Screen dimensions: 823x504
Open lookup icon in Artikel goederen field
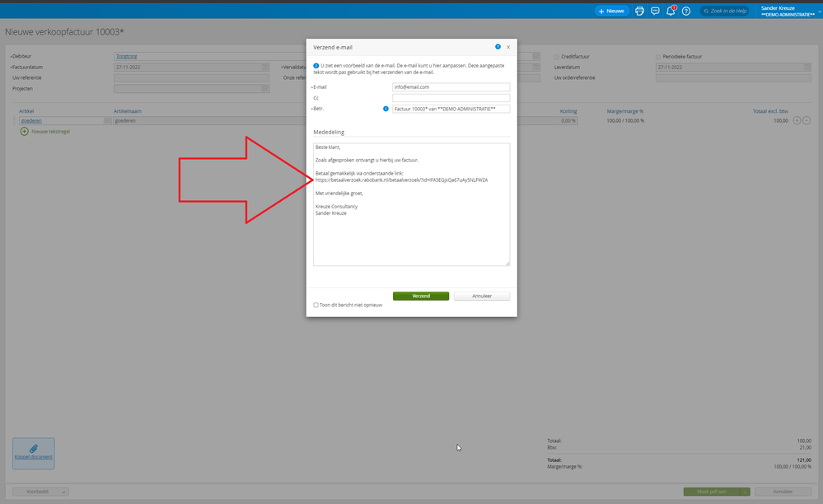pos(107,120)
